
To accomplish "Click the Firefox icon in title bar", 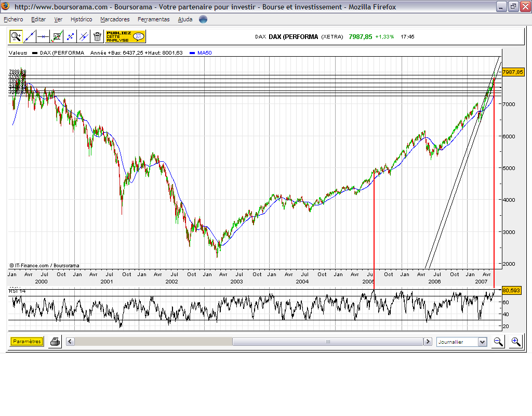I will 5,6.
